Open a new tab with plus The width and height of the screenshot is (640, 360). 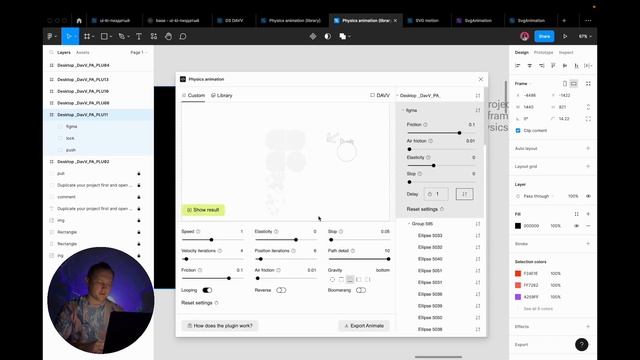tap(564, 20)
